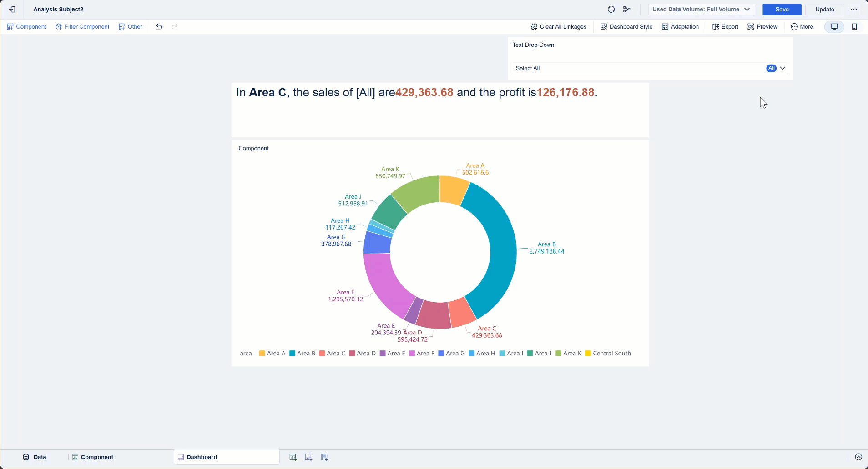Click the exit/back icon beside Analysis Subject2

click(12, 9)
